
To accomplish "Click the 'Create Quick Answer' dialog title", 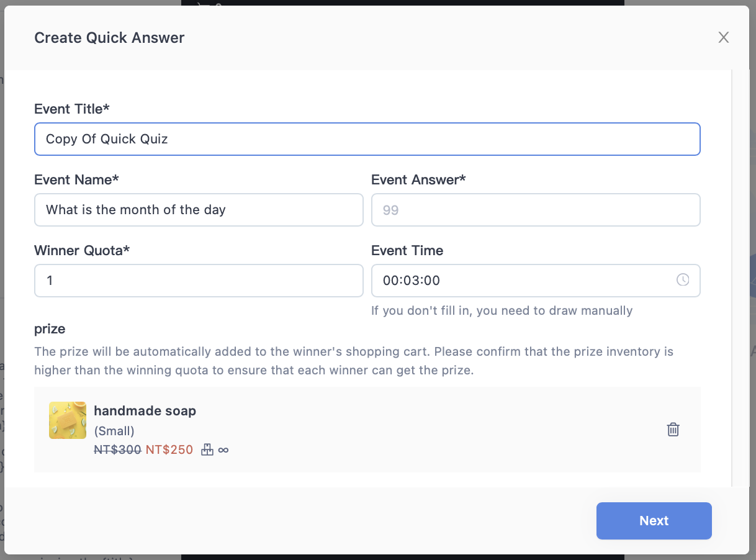I will (x=109, y=38).
